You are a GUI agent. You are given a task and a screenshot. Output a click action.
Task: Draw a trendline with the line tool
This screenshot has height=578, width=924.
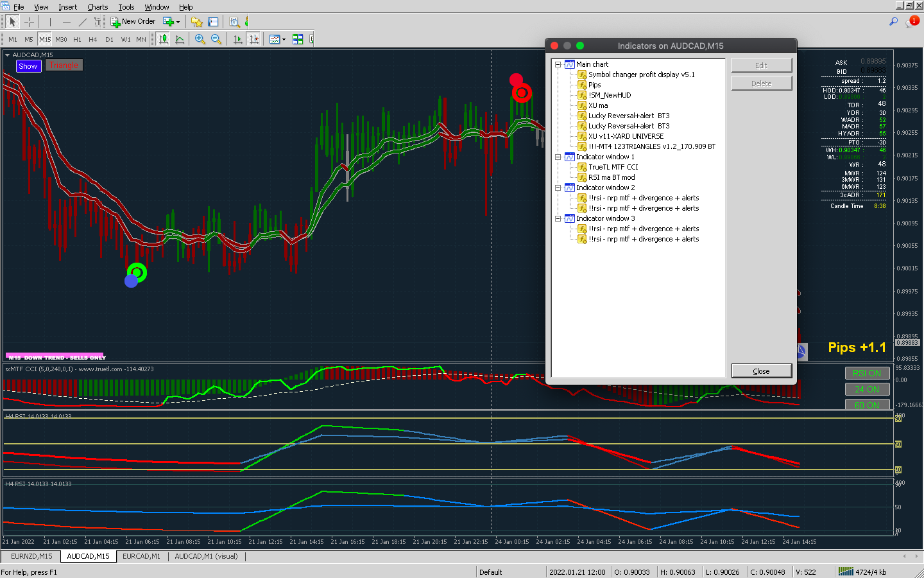82,22
